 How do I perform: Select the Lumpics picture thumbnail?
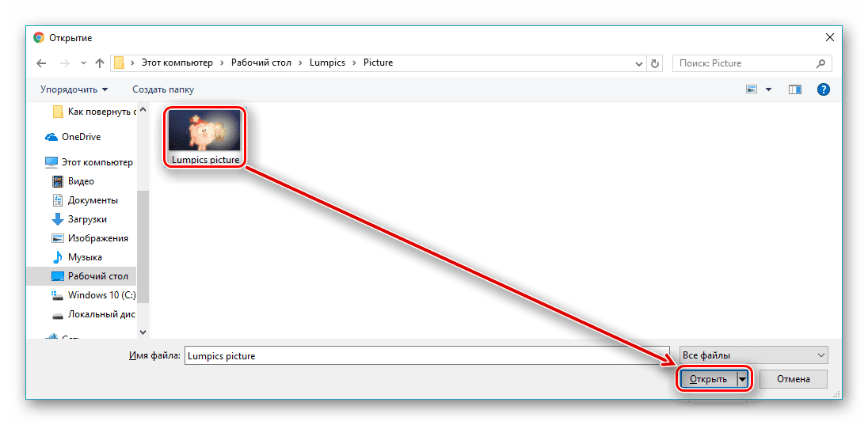click(205, 137)
